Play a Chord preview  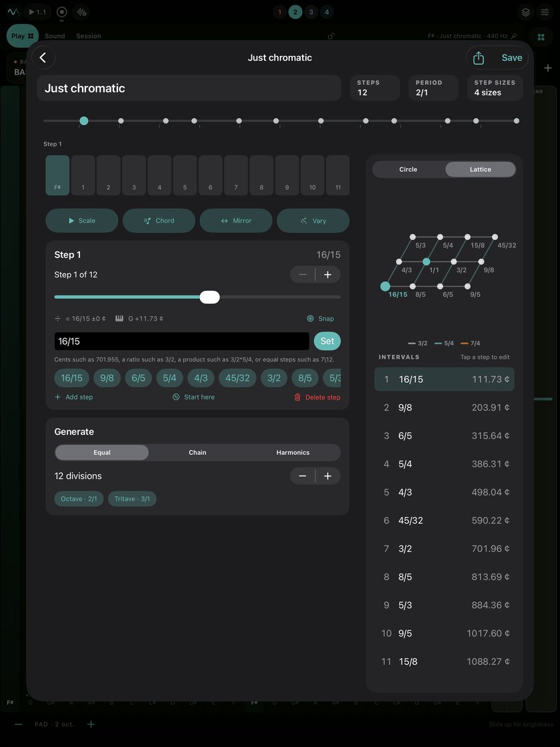click(159, 221)
